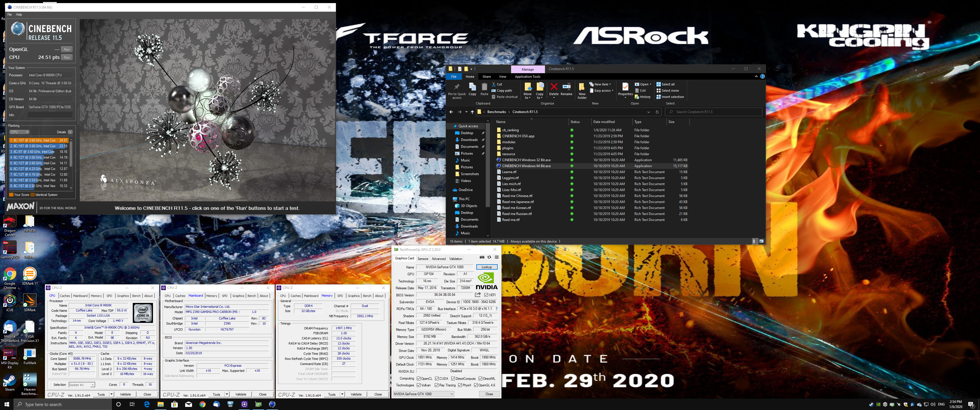Toggle Ray Tracing checkbox in GPU-Z
980x410 pixels.
(x=437, y=385)
